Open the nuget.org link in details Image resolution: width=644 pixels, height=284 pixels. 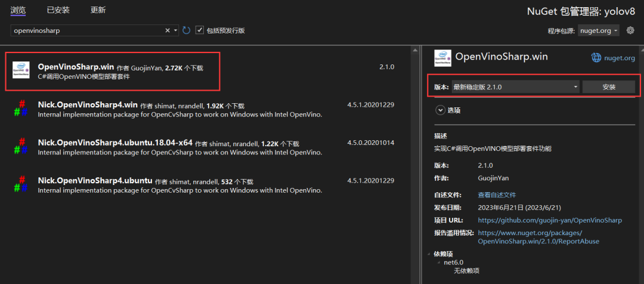pyautogui.click(x=620, y=58)
